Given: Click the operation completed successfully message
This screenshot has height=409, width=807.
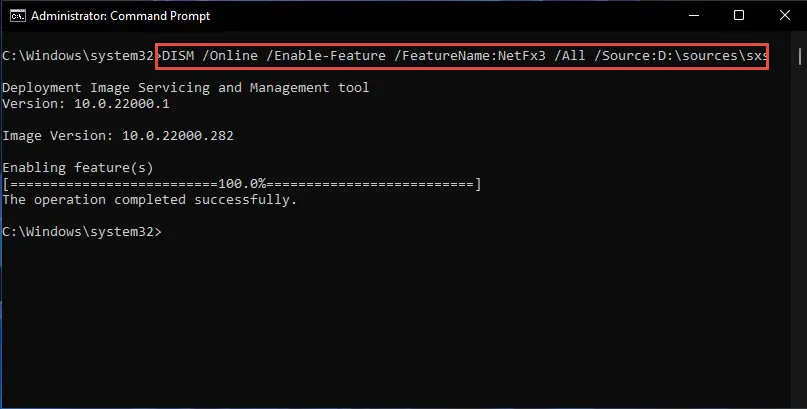Looking at the screenshot, I should tap(150, 200).
